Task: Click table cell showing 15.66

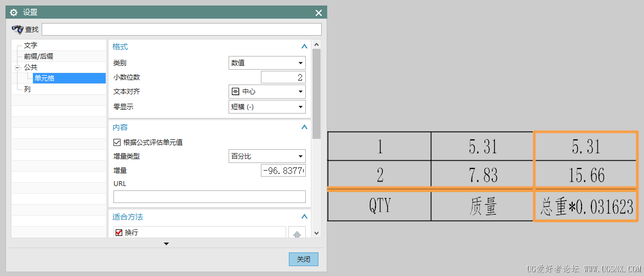Action: [x=585, y=175]
